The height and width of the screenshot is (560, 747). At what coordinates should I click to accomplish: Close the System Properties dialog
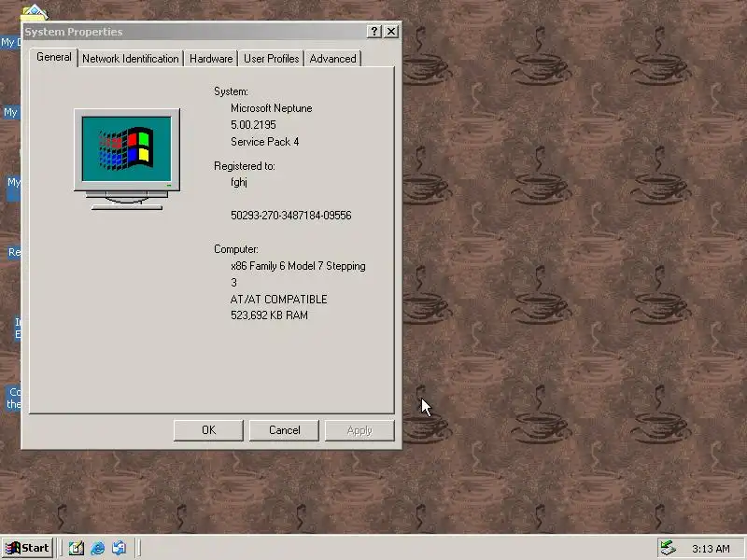click(x=391, y=32)
